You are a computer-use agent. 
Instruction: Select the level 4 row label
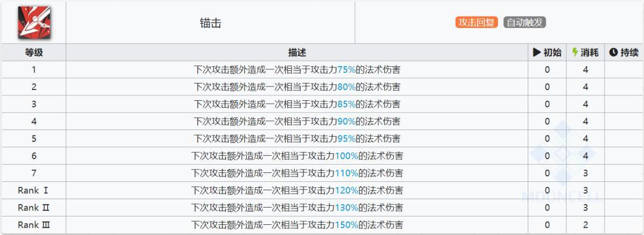pos(33,122)
